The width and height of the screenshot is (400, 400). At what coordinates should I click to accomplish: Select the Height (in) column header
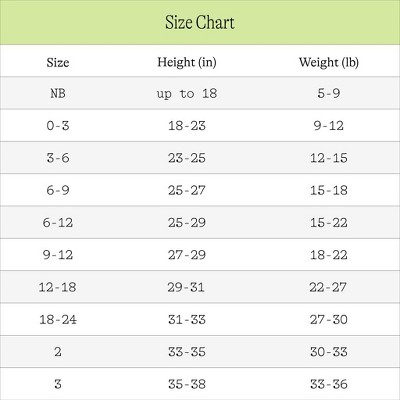[x=187, y=62]
